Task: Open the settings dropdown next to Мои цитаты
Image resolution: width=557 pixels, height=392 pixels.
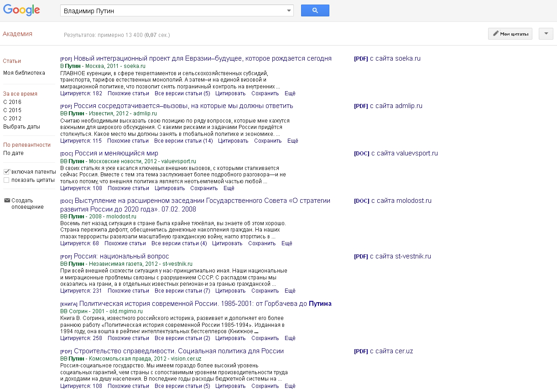Action: click(546, 34)
